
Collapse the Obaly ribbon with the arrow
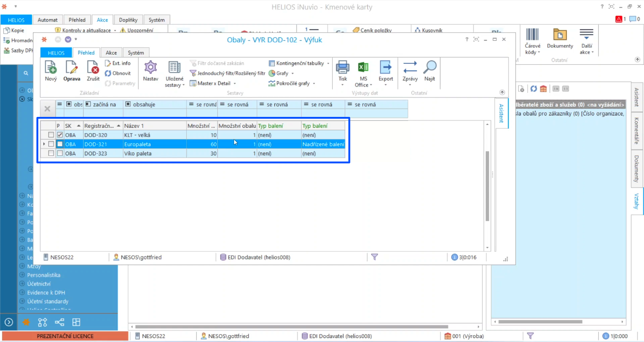point(502,92)
